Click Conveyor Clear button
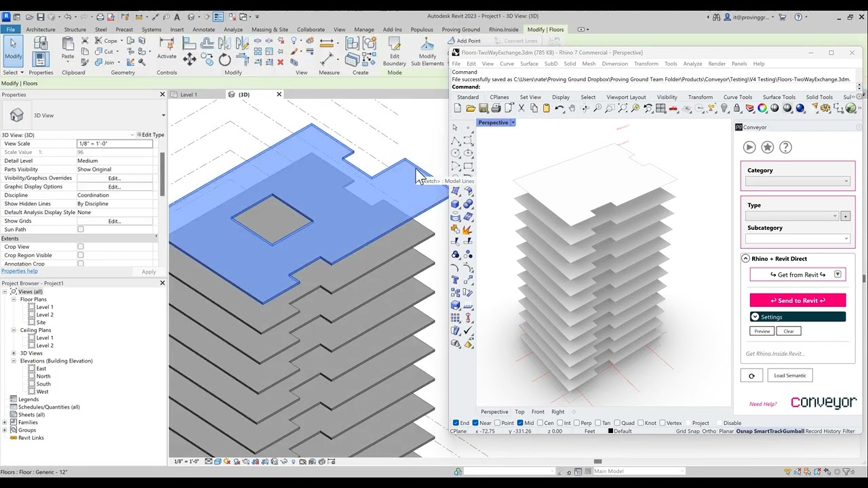This screenshot has width=868, height=488. click(789, 331)
